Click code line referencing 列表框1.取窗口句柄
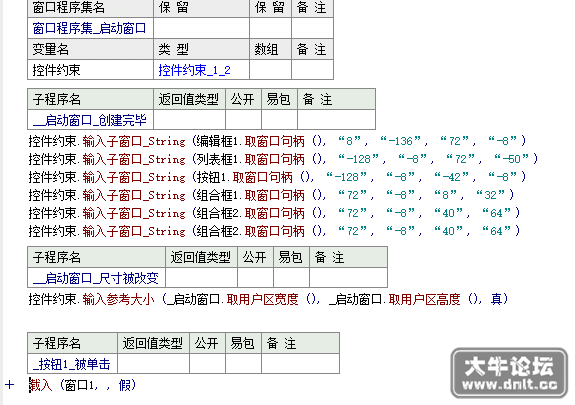The image size is (575, 405). [x=283, y=159]
